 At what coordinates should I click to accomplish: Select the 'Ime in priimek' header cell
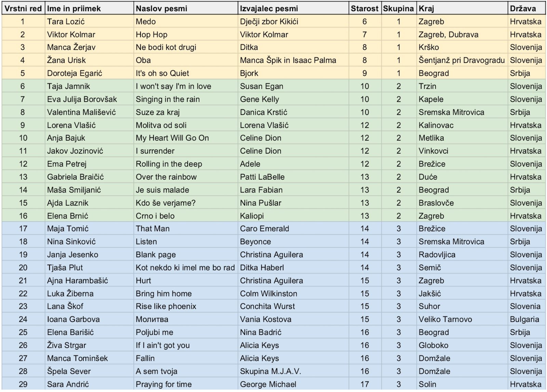tap(74, 9)
